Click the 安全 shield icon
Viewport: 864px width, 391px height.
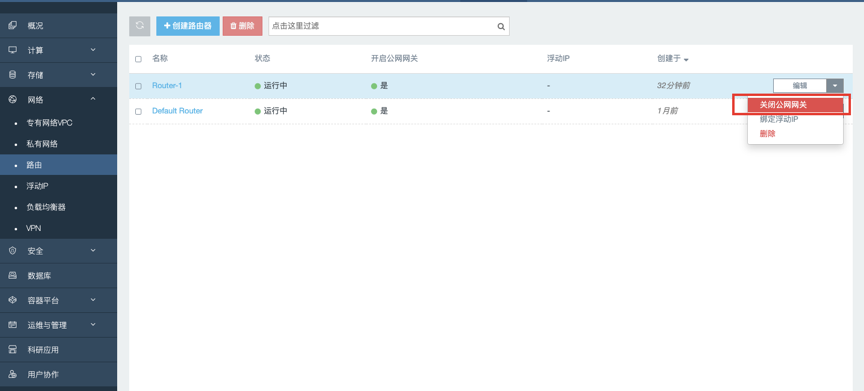(x=13, y=251)
